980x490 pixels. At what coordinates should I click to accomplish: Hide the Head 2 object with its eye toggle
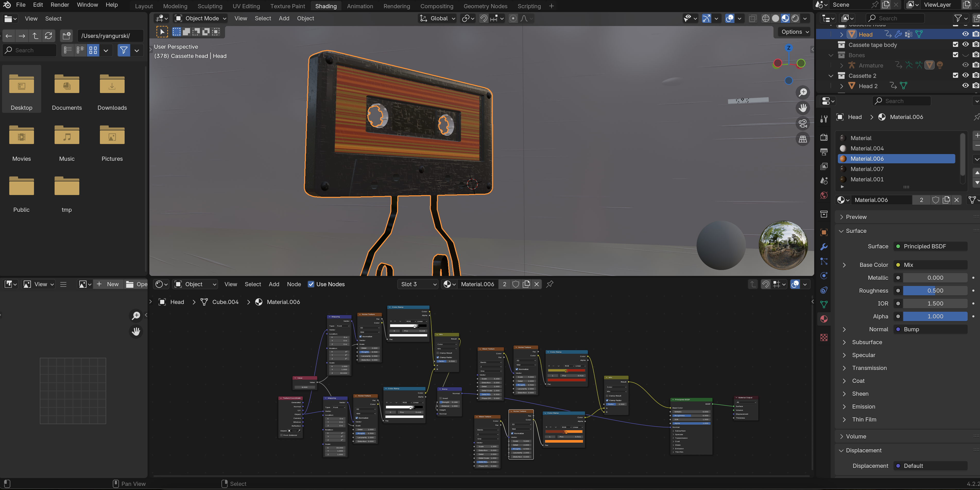(966, 86)
